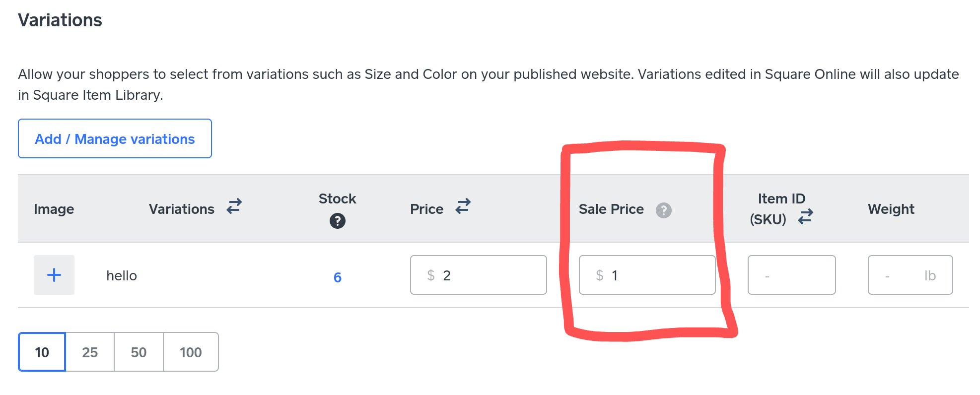
Task: Click the Image column header
Action: pos(54,209)
